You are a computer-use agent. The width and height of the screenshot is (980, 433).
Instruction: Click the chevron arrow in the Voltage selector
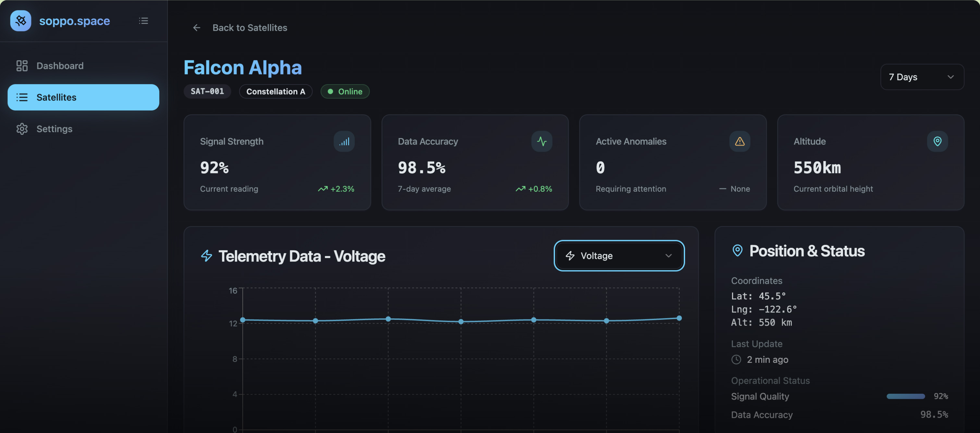tap(668, 256)
